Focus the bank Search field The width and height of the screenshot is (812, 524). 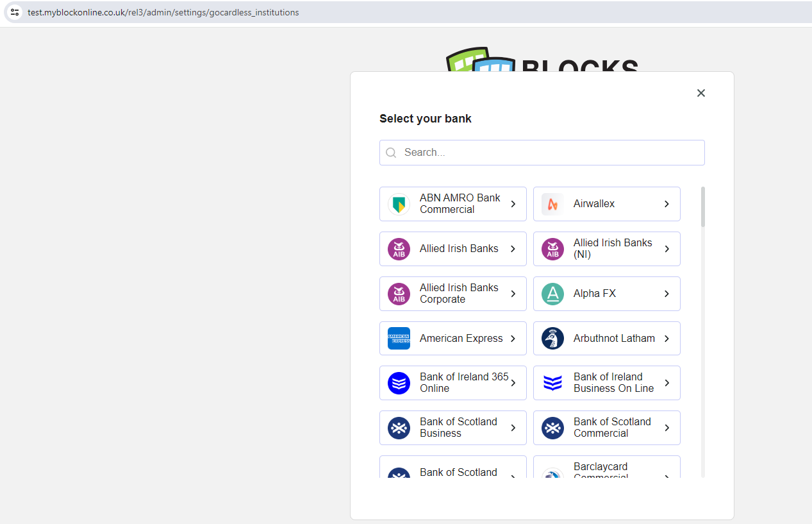tap(542, 153)
